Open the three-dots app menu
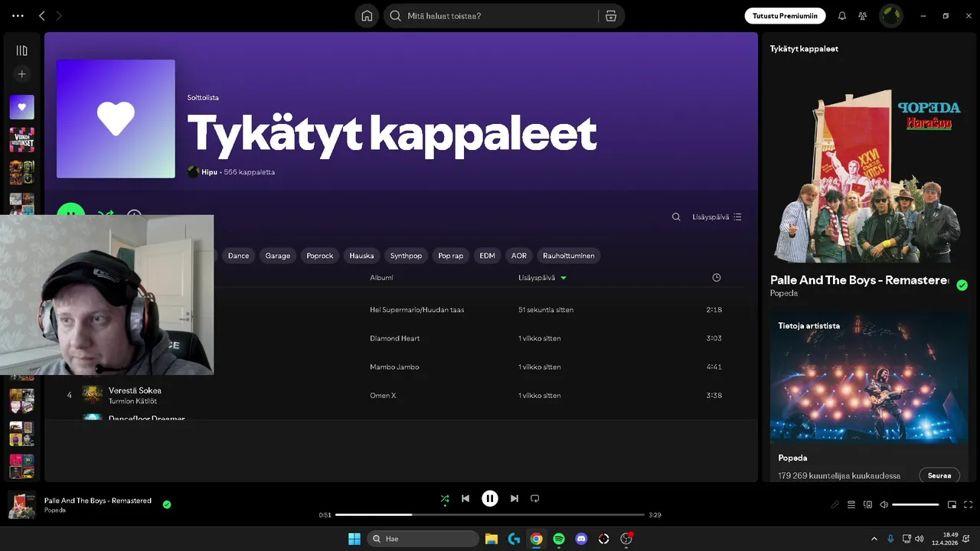The image size is (980, 551). pyautogui.click(x=18, y=15)
